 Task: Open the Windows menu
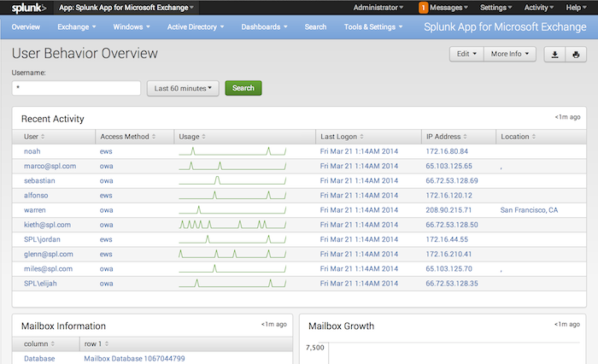[x=132, y=26]
